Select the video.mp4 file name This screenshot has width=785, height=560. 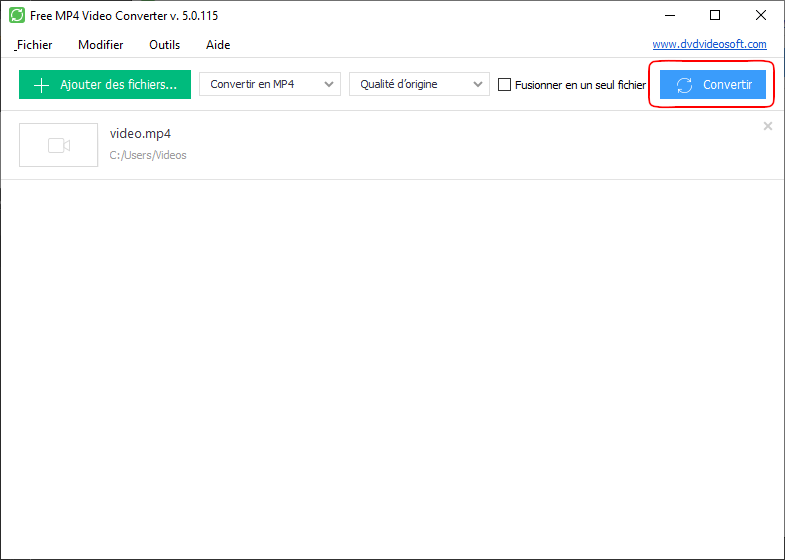pyautogui.click(x=140, y=134)
